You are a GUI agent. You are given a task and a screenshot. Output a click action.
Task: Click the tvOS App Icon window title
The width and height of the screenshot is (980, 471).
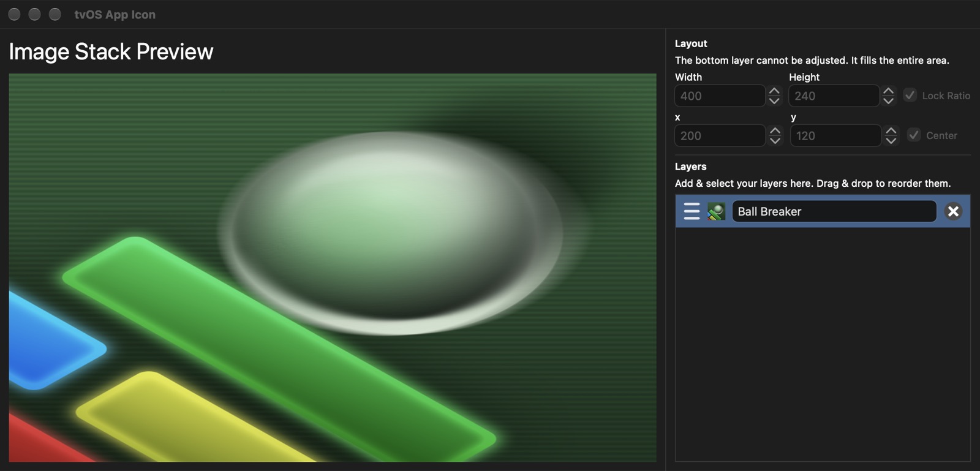[115, 15]
